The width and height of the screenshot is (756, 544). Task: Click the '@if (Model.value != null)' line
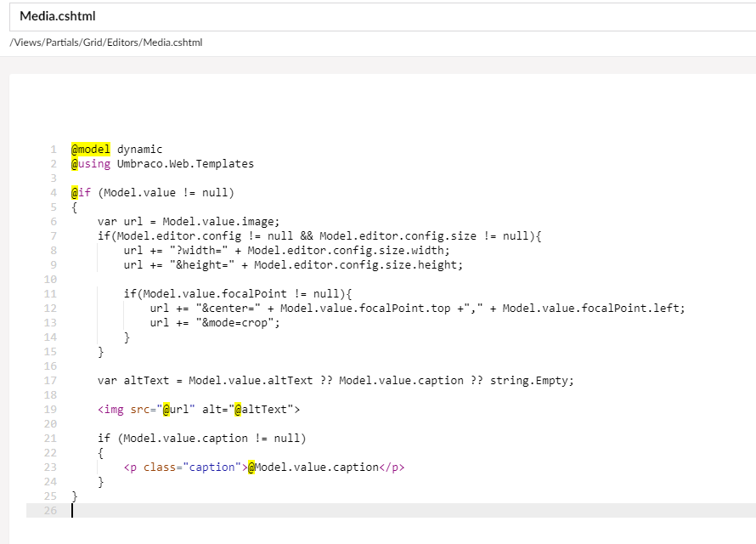[x=153, y=193]
